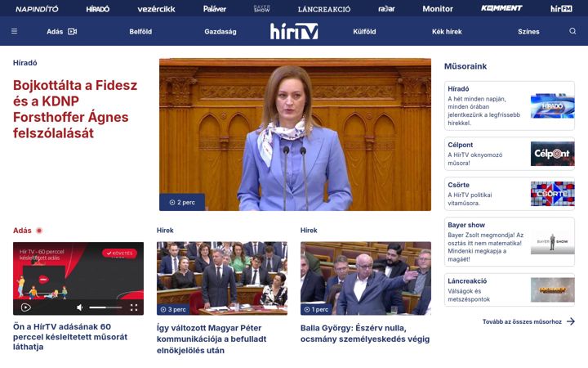This screenshot has width=588, height=368.
Task: Open the Radar show logo
Action: tap(386, 9)
